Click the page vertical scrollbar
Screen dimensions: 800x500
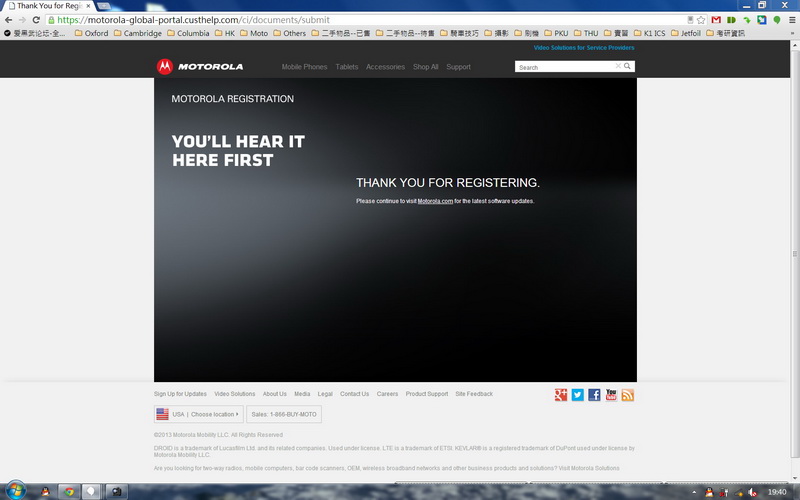794,255
